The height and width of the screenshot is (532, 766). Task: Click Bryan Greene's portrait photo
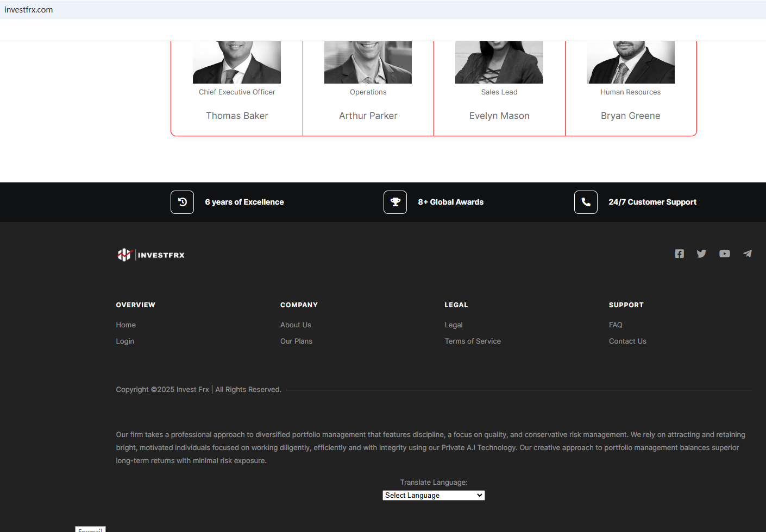(x=631, y=62)
